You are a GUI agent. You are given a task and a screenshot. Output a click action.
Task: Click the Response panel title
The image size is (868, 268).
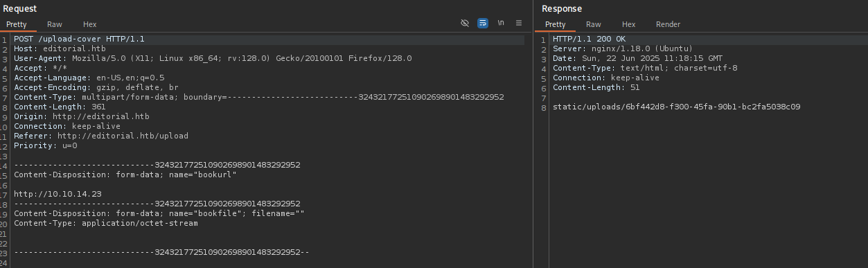[562, 8]
